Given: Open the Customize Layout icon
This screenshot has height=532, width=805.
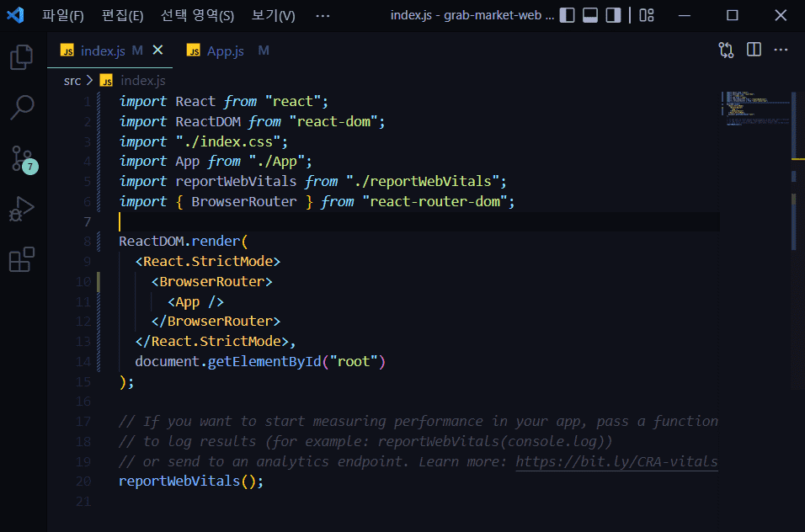Looking at the screenshot, I should pyautogui.click(x=647, y=15).
